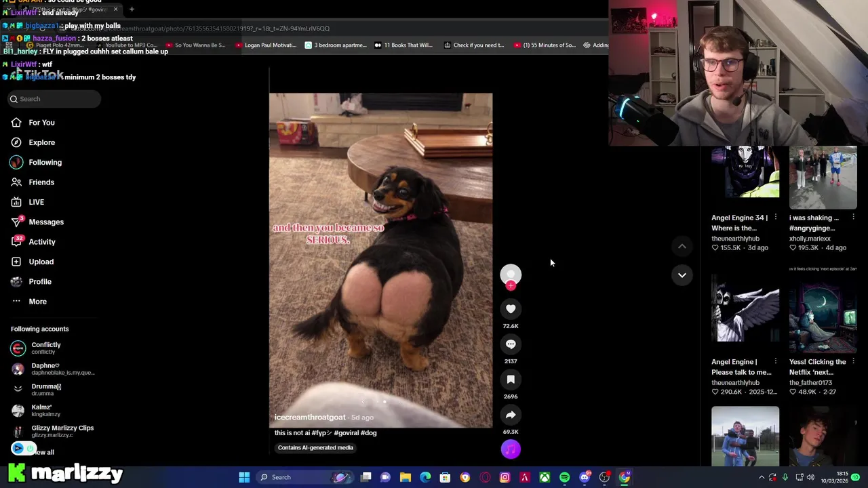Open '(1) 55 Minutes of So...' bookmark
This screenshot has height=488, width=868.
click(x=545, y=45)
